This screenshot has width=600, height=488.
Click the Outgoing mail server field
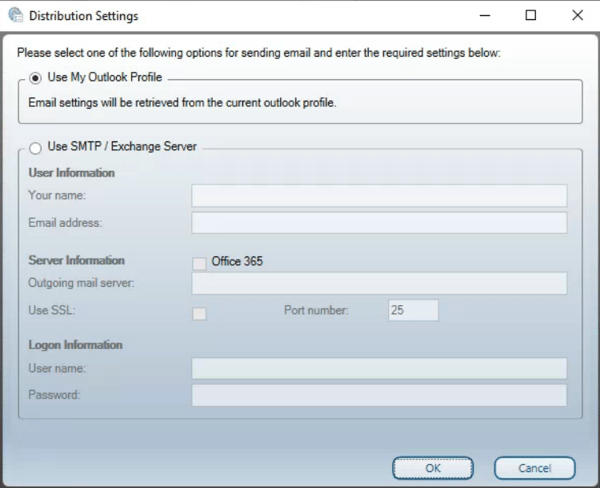pos(379,284)
